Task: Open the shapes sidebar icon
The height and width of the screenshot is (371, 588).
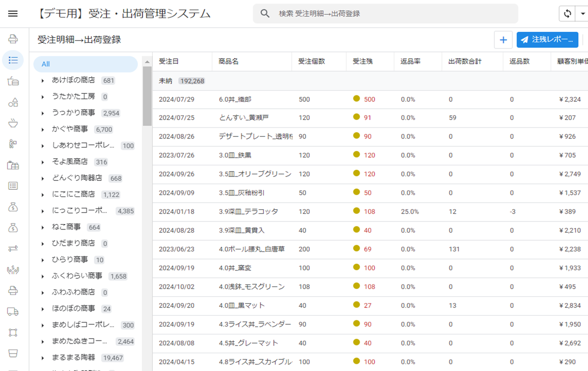Action: pyautogui.click(x=13, y=103)
